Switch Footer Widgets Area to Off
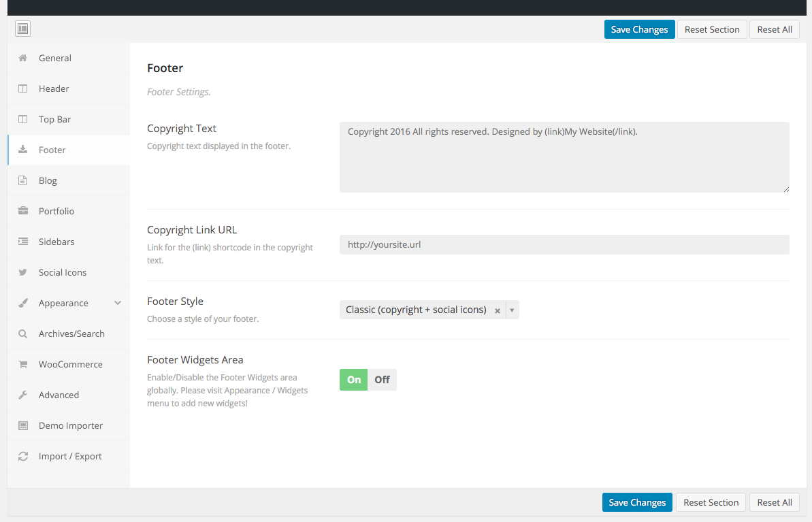812x522 pixels. 382,380
